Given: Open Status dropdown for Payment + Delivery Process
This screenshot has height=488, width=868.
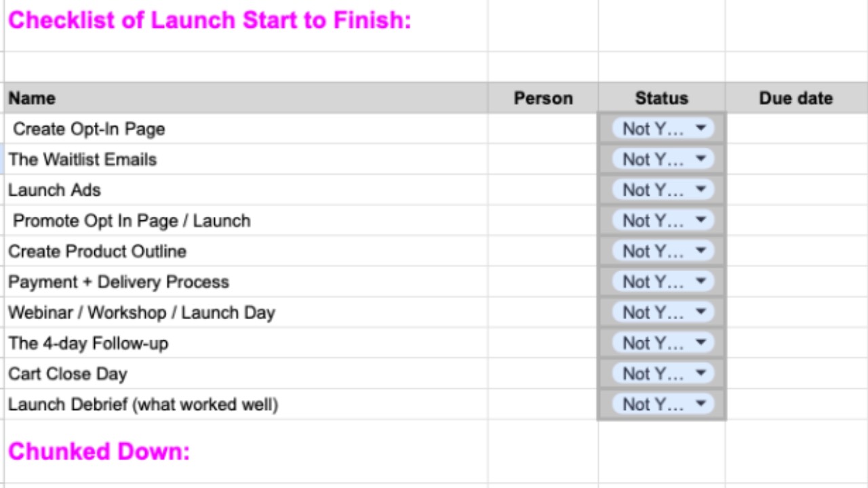Looking at the screenshot, I should click(x=663, y=281).
